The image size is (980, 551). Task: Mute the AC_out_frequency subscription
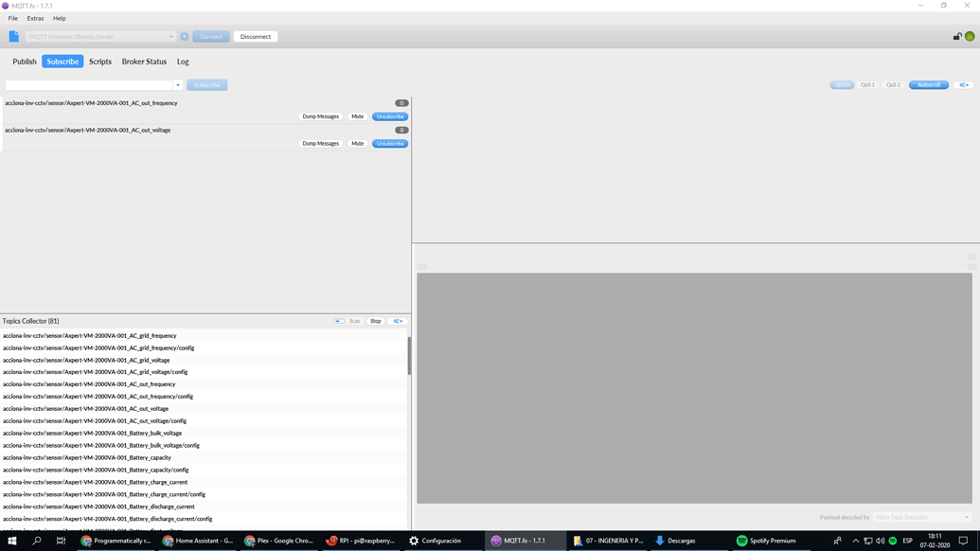click(357, 116)
